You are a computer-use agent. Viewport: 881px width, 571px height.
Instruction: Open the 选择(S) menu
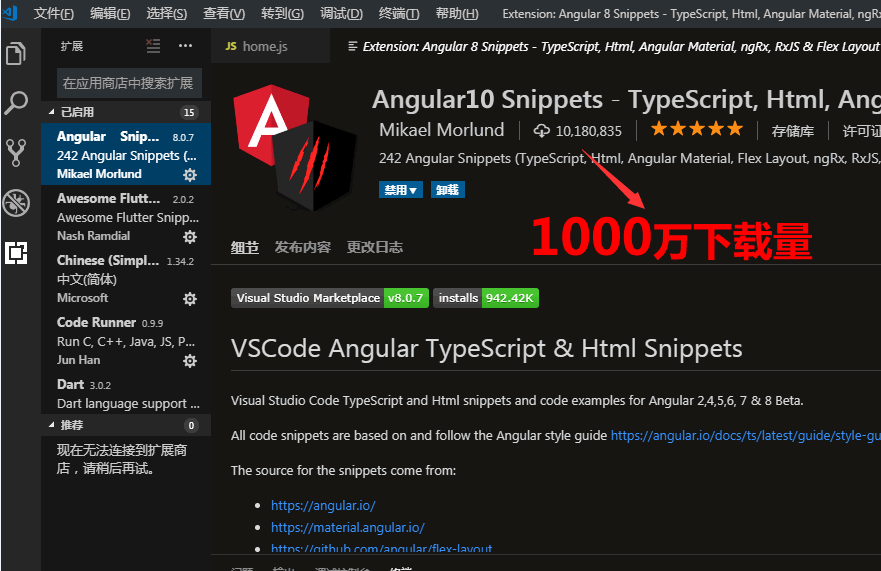[x=167, y=13]
